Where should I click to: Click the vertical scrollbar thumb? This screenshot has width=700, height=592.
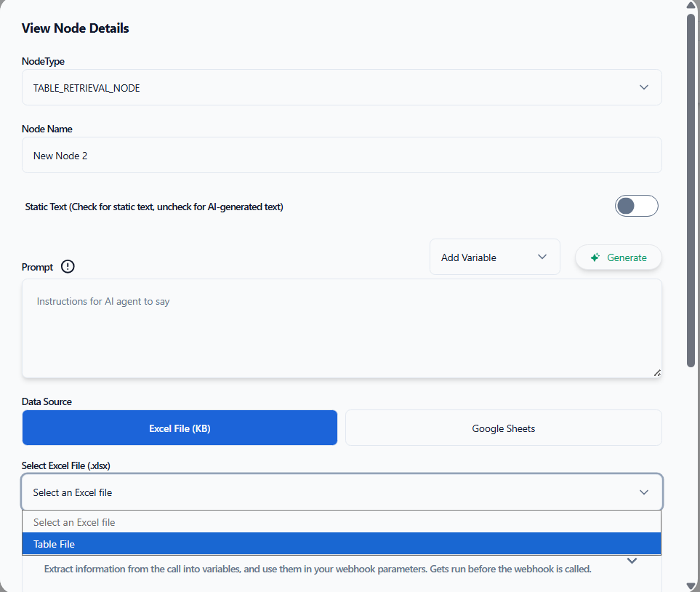click(691, 189)
